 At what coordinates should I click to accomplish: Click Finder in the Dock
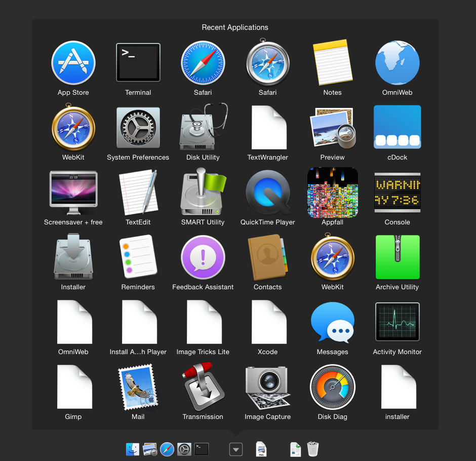(x=133, y=449)
